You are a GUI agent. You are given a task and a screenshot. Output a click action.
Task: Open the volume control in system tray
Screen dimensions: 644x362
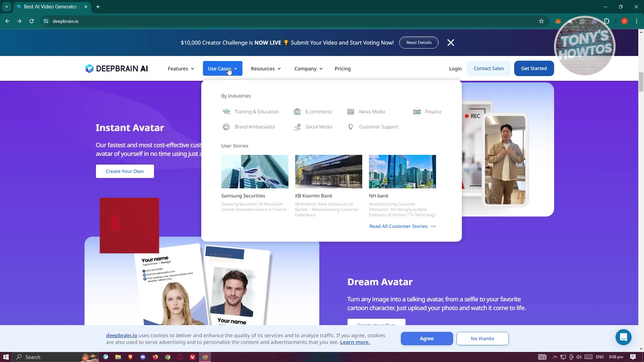click(579, 357)
